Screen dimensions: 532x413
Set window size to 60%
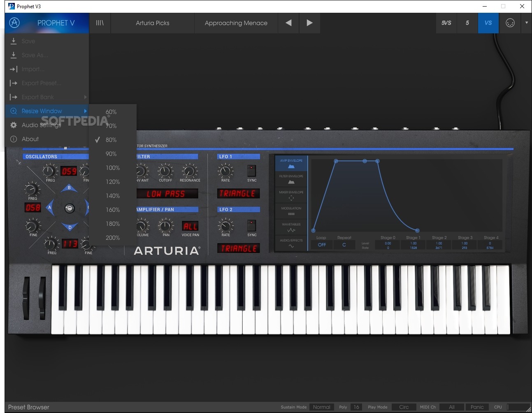tap(113, 112)
